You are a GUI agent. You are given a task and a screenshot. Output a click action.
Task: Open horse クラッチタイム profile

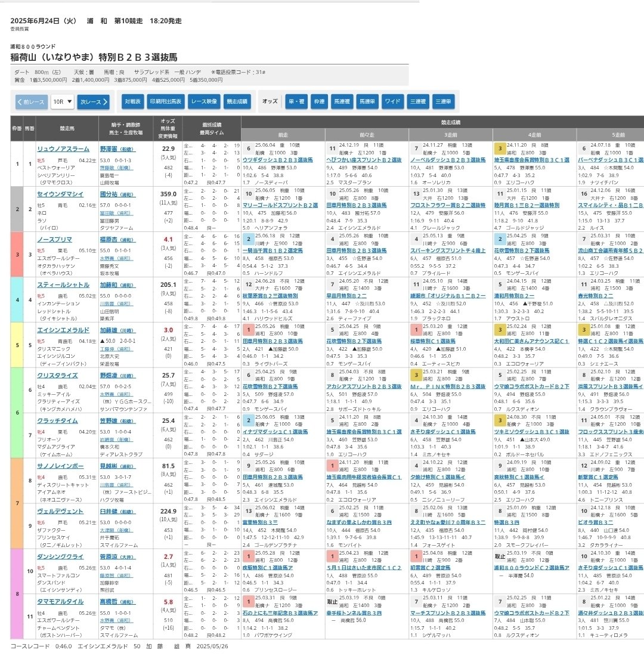57,420
